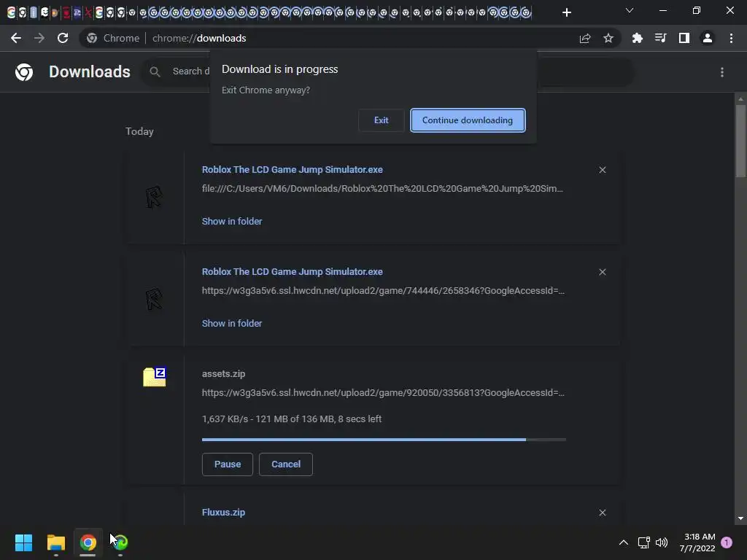Open first Roblox The LCD Game Jump Simulator.exe file link
The width and height of the screenshot is (747, 560).
point(292,169)
